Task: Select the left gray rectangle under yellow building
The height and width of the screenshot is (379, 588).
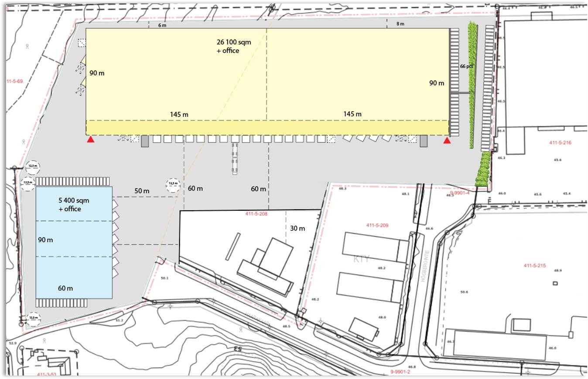Action: [145, 141]
